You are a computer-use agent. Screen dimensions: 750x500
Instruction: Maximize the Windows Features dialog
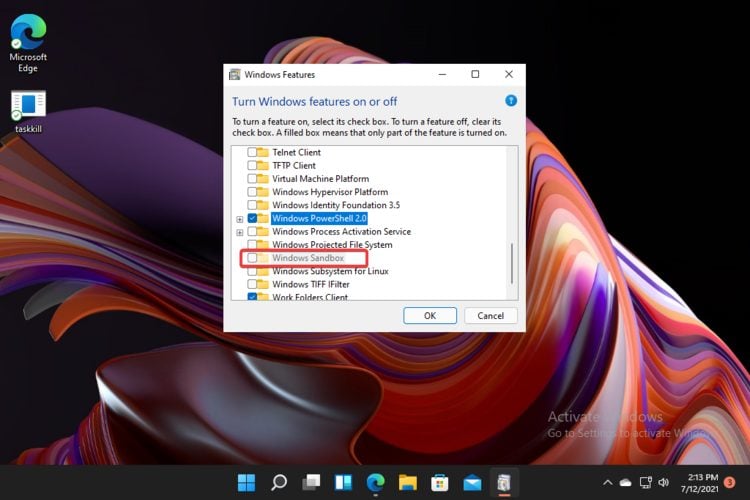475,74
